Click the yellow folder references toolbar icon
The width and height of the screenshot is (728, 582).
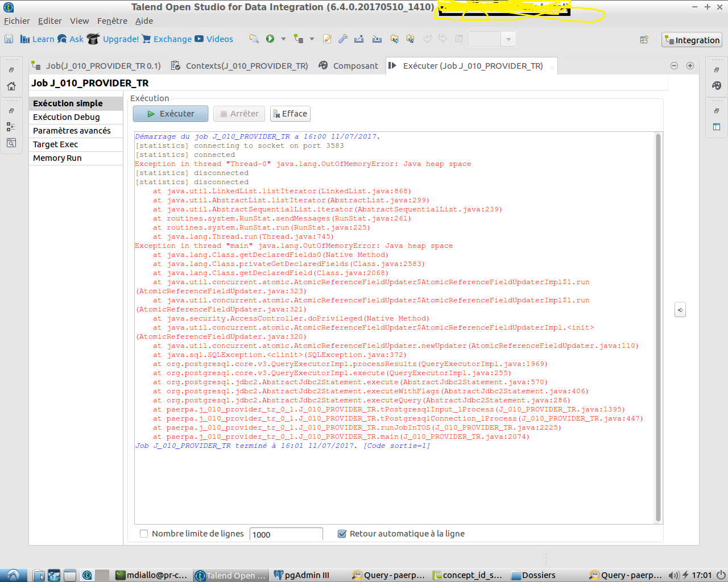(x=394, y=39)
